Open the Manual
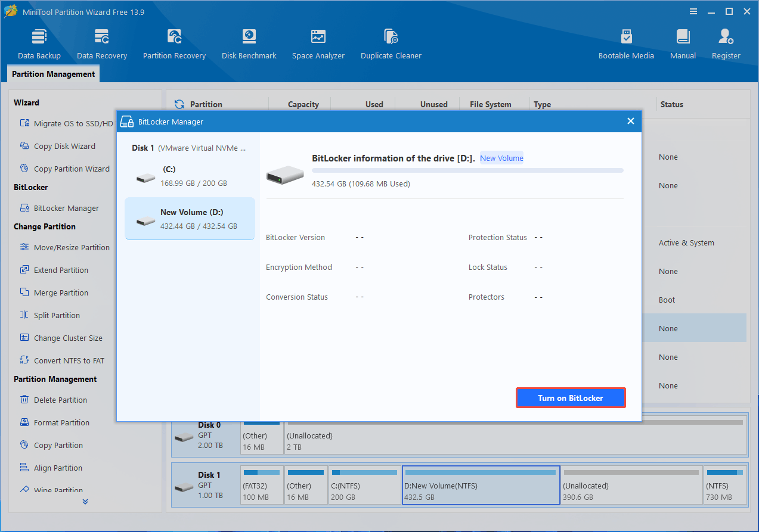This screenshot has width=759, height=532. pos(683,44)
